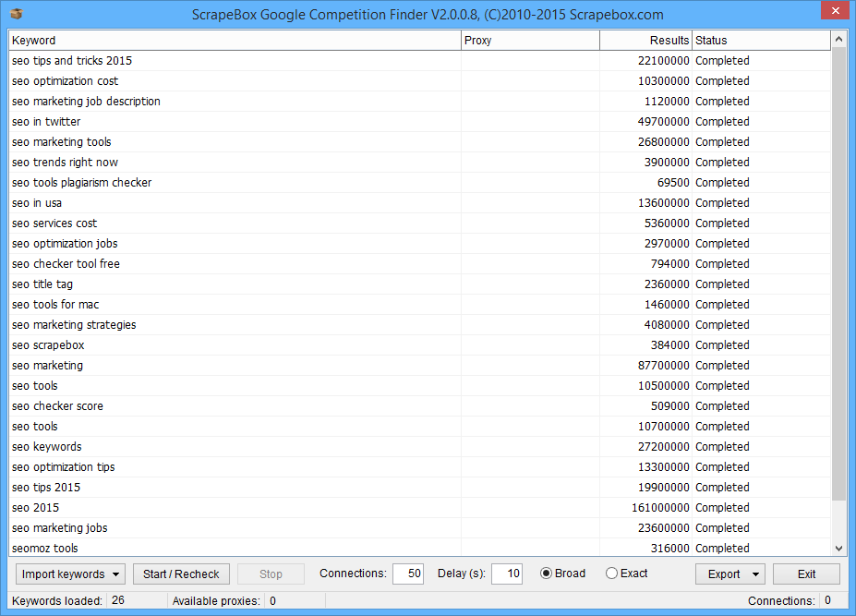This screenshot has height=616, width=856.
Task: Click into the Delay (s) input field
Action: click(x=507, y=574)
